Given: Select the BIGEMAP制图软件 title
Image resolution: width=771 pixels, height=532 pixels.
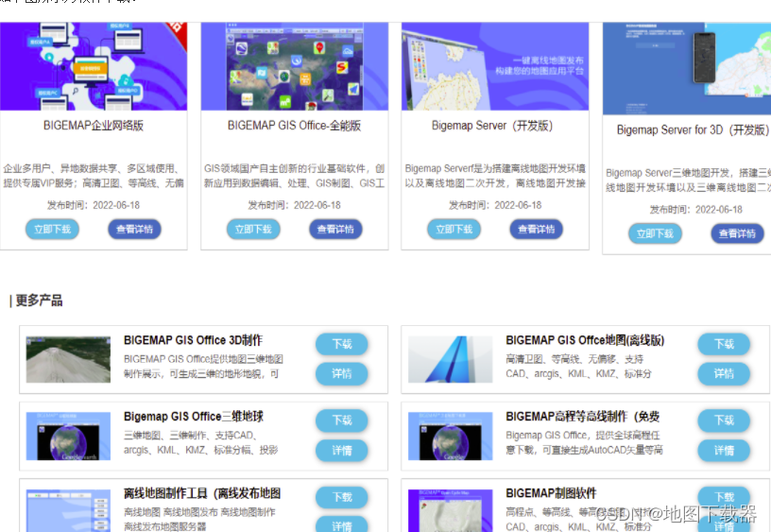Looking at the screenshot, I should click(551, 493).
